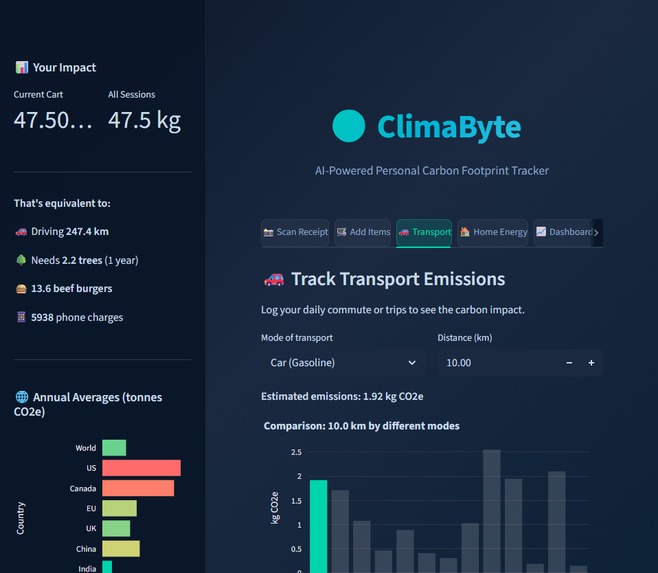Click the bar chart icon beside Your Impact

pos(22,67)
